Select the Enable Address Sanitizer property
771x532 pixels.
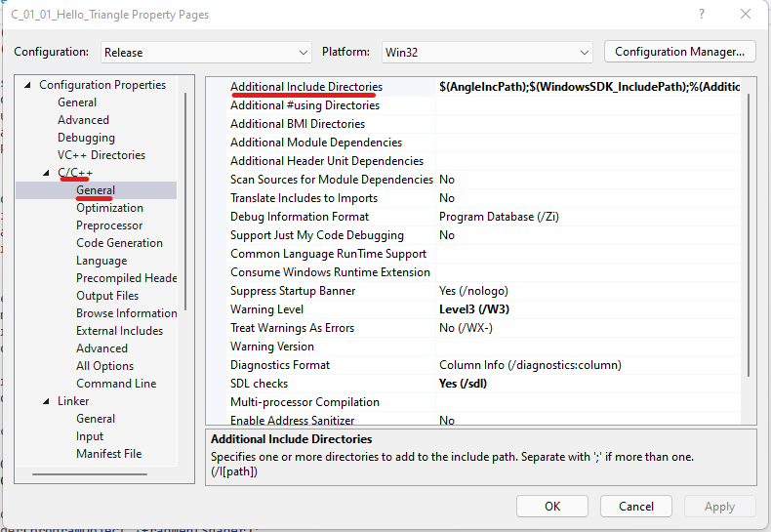coord(292,421)
